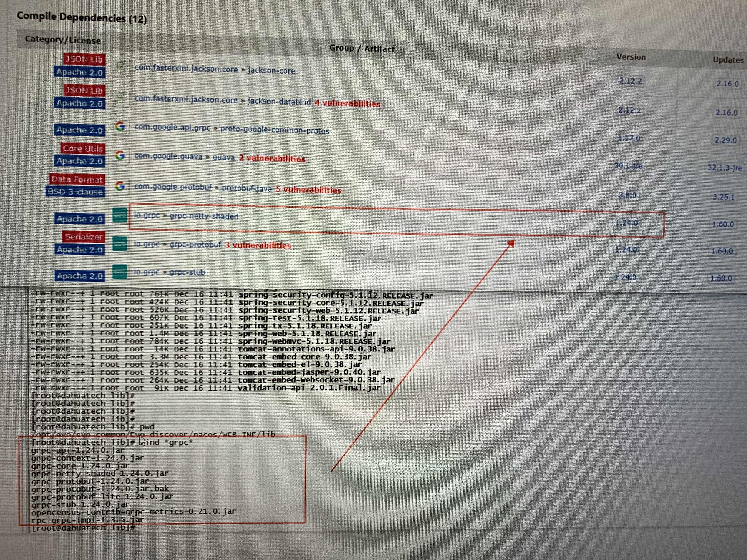Screen dimensions: 747x560
Task: Click the Google icon beside protobuf-java
Action: click(120, 186)
